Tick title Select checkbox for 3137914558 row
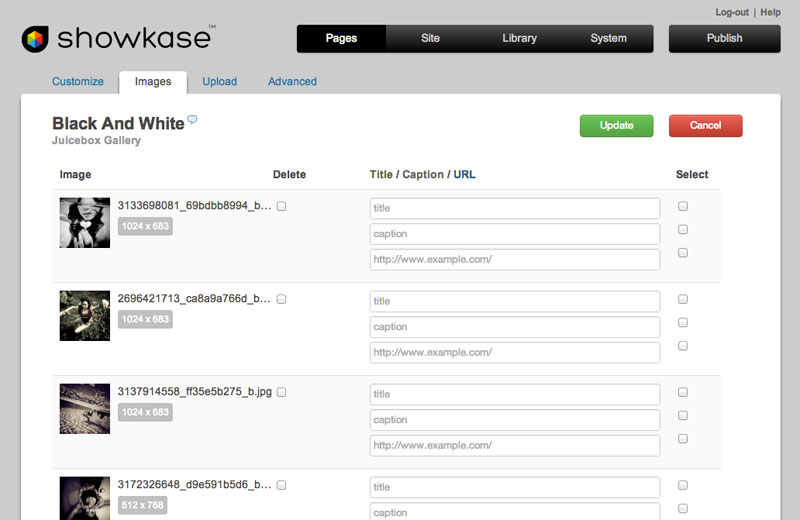Viewport: 800px width, 520px height. pyautogui.click(x=683, y=392)
